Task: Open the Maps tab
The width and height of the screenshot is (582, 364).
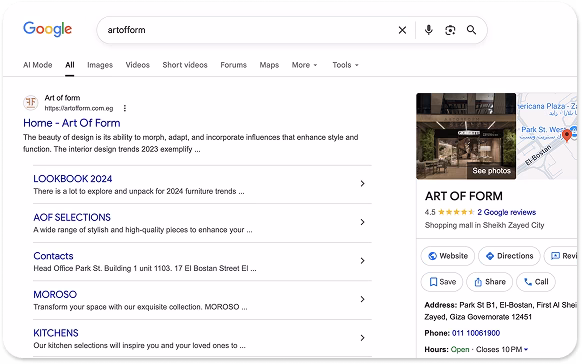Action: pos(269,65)
